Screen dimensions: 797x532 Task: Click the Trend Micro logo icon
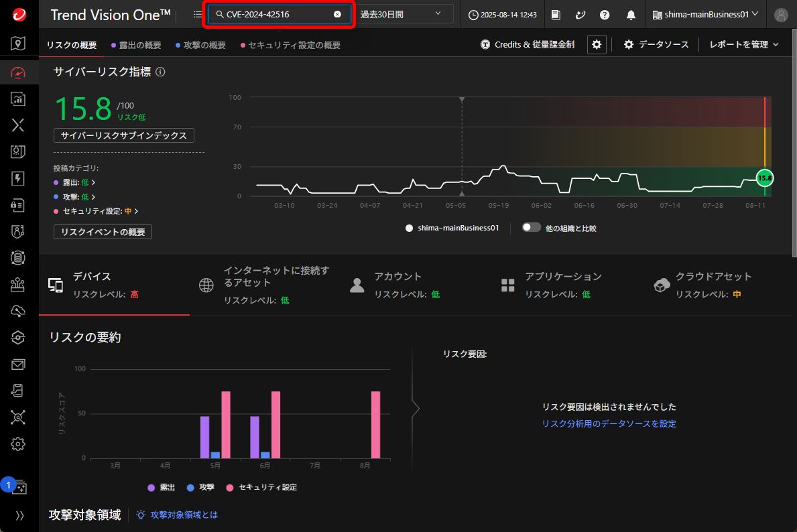tap(19, 14)
